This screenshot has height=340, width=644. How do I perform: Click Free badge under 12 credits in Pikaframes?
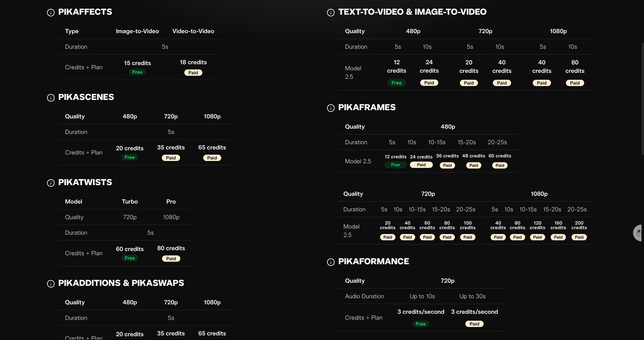click(395, 165)
